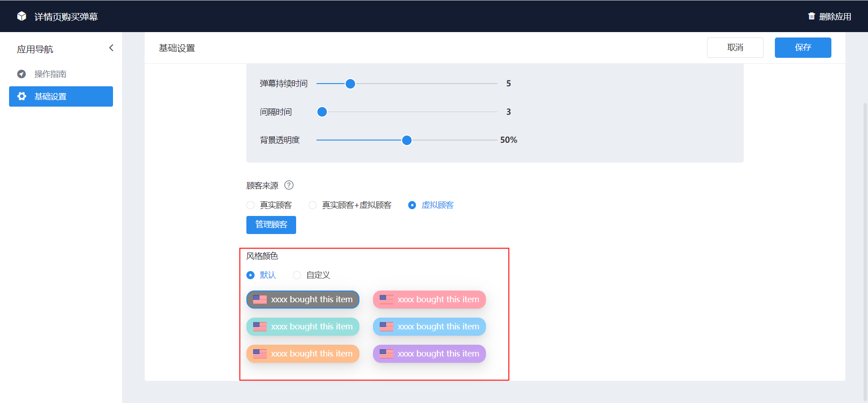
Task: Click the 保存 button
Action: pos(803,47)
